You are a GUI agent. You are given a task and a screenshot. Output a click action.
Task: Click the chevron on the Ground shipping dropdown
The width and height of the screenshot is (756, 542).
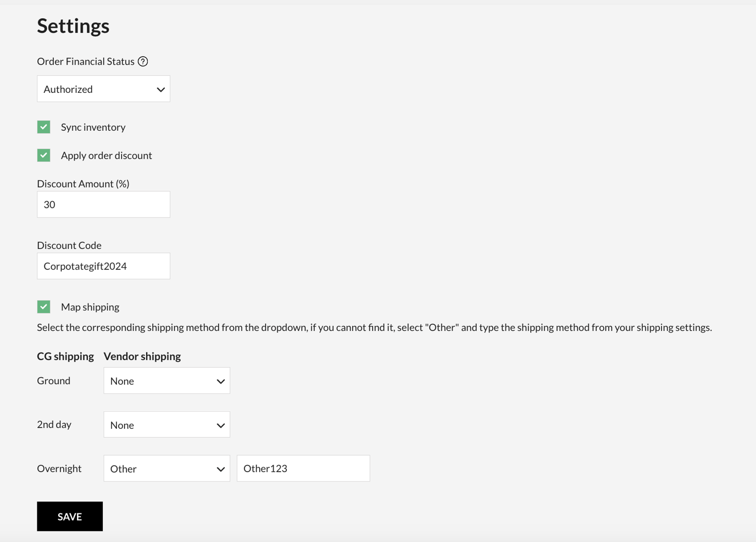pos(220,380)
